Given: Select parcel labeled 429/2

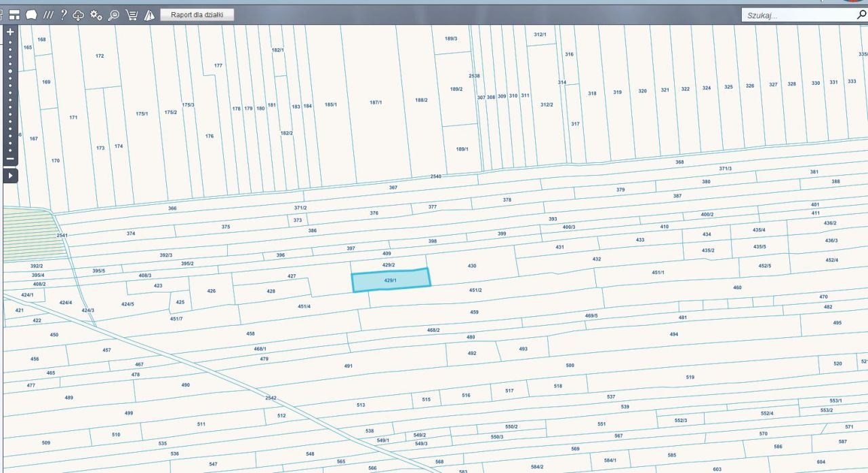Looking at the screenshot, I should pyautogui.click(x=389, y=265).
